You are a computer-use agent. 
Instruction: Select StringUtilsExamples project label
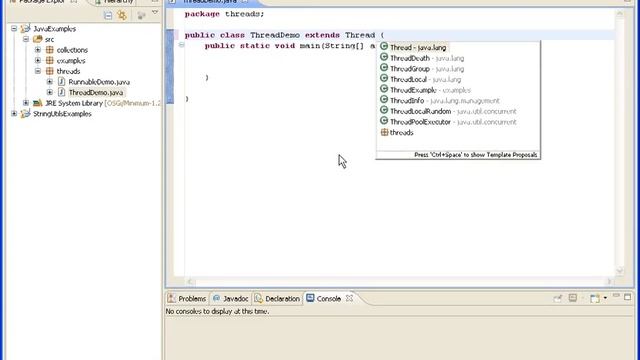pos(62,114)
